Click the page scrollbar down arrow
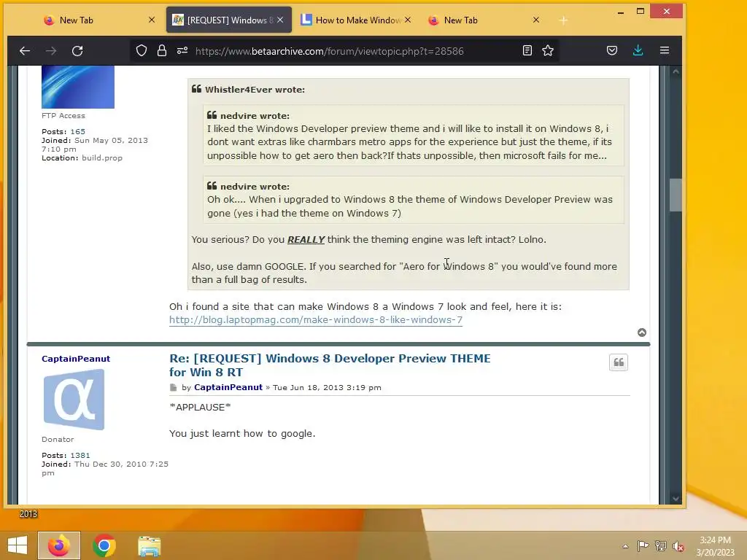 pos(676,499)
